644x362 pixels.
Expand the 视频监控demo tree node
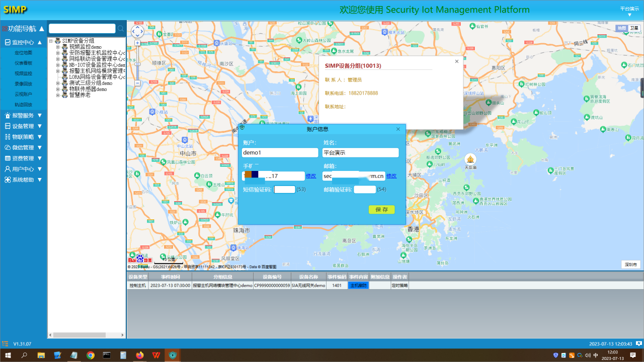click(58, 47)
